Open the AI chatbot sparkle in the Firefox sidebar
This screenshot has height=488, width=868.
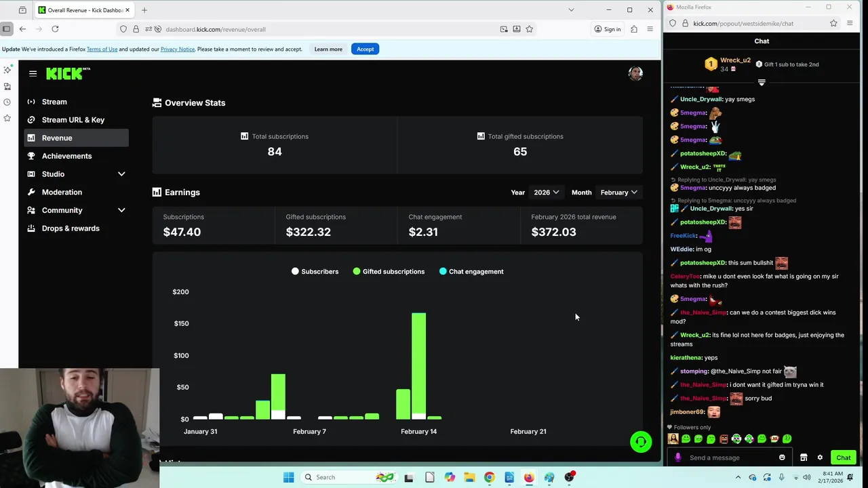[7, 70]
